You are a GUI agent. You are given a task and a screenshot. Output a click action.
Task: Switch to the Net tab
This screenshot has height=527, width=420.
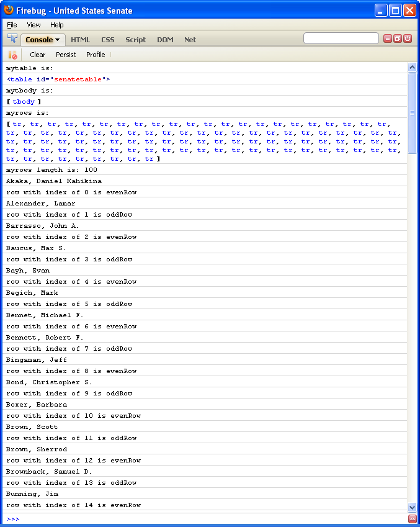point(190,40)
